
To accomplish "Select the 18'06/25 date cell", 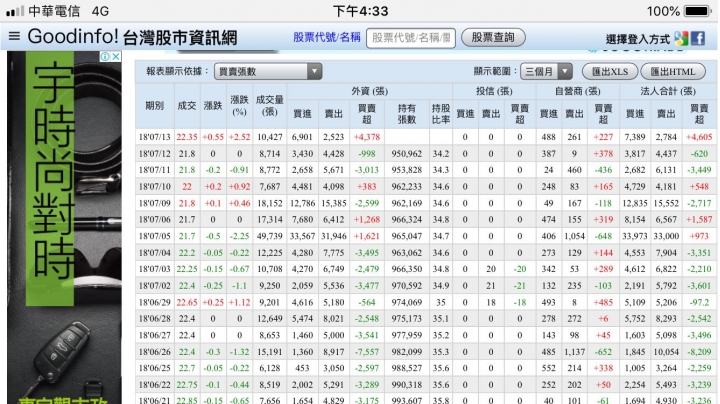I will 154,368.
